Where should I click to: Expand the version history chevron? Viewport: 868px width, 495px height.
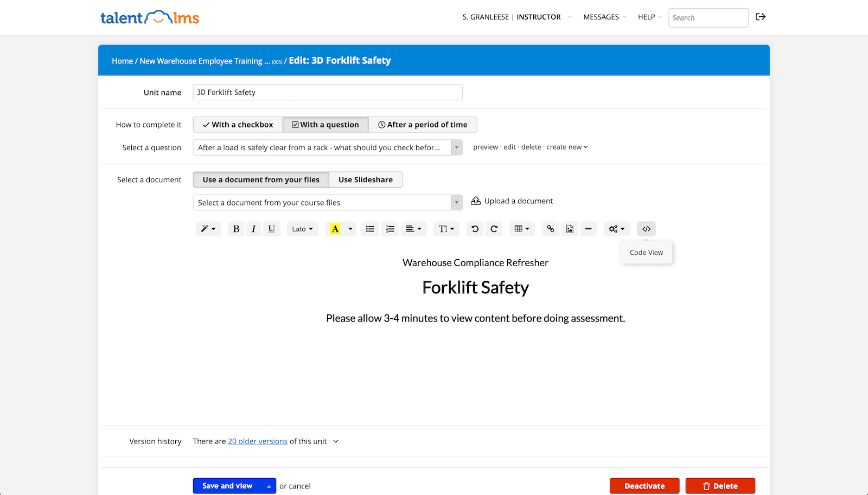click(x=336, y=441)
